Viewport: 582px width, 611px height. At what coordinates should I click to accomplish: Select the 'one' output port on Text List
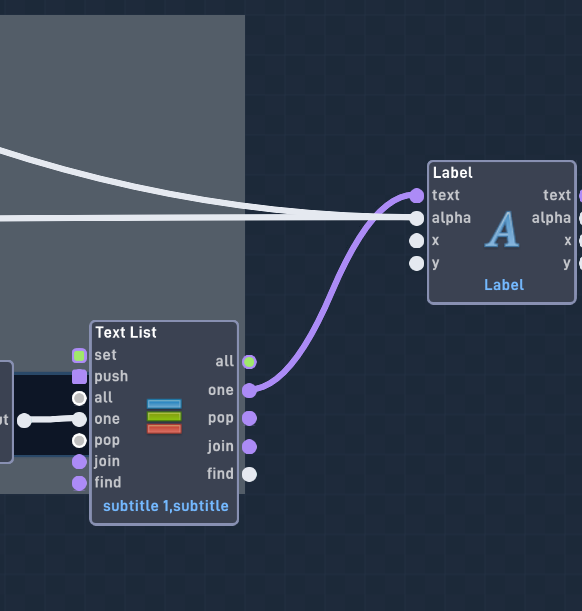pos(249,390)
